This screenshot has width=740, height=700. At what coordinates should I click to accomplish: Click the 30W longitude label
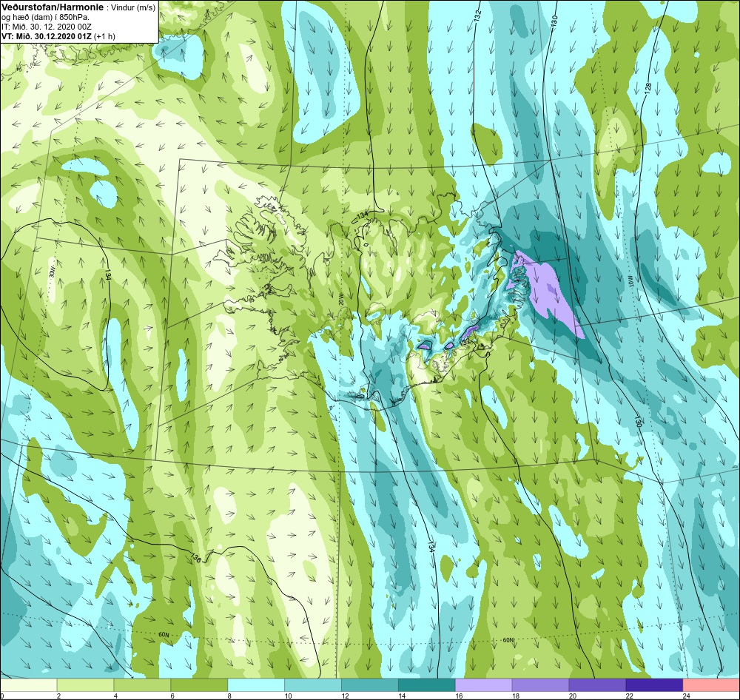point(52,274)
